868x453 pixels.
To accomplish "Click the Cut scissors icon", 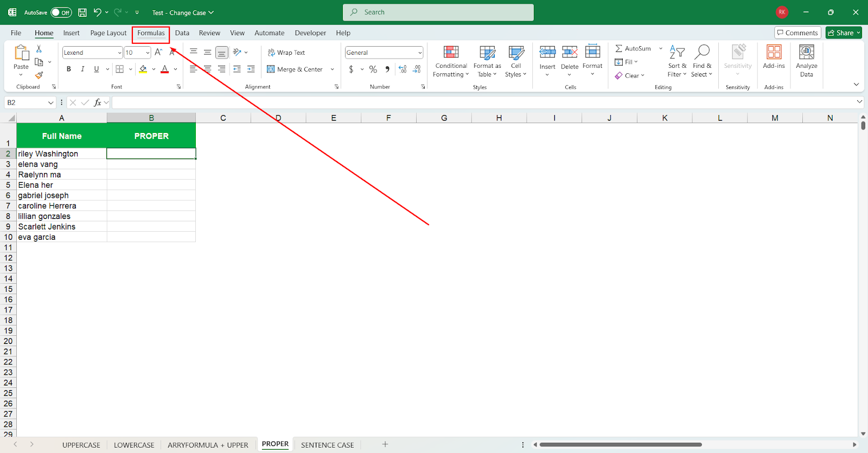I will pos(39,49).
